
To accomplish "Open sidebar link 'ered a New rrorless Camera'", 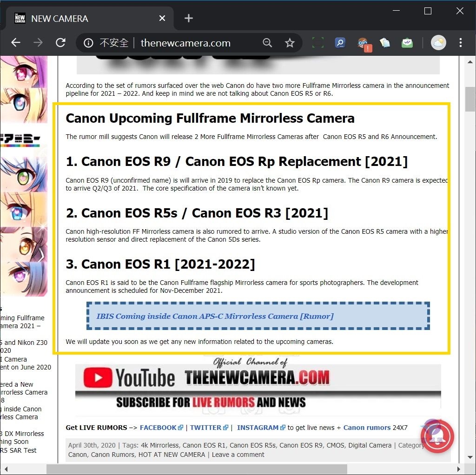I will tap(24, 392).
